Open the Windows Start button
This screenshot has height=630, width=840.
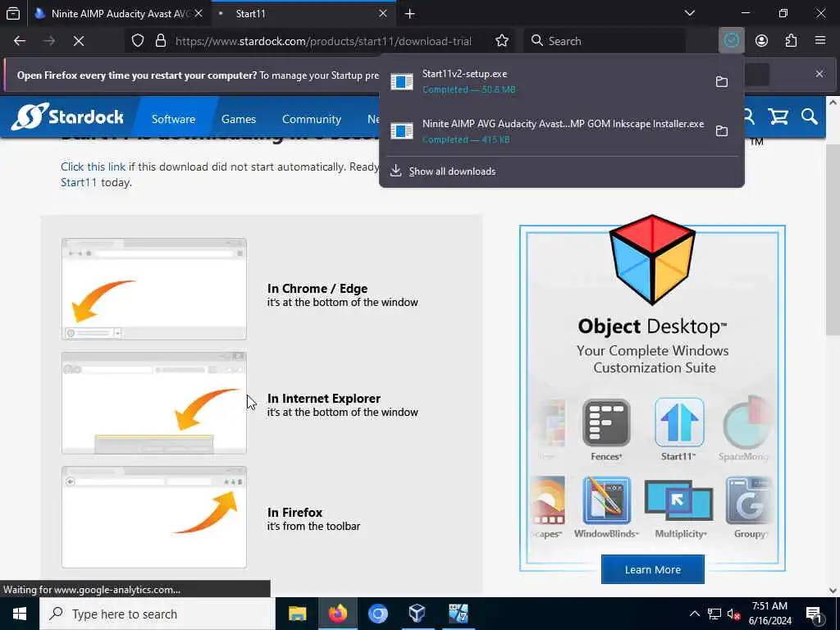point(20,614)
